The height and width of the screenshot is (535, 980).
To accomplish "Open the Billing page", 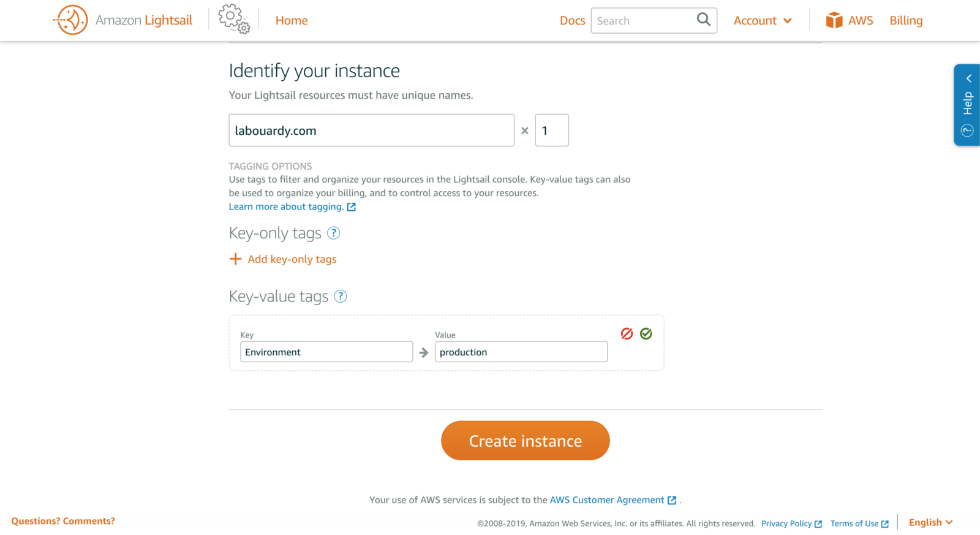I will [x=906, y=21].
